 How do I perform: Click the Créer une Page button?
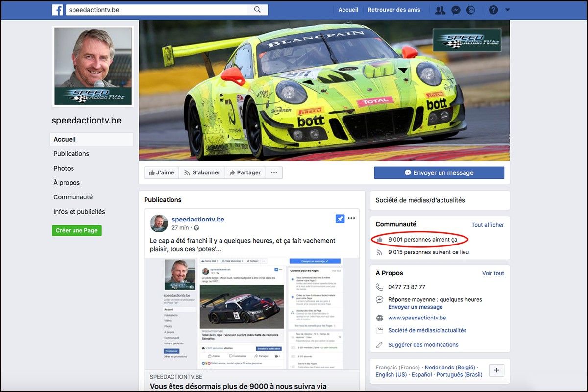point(76,230)
